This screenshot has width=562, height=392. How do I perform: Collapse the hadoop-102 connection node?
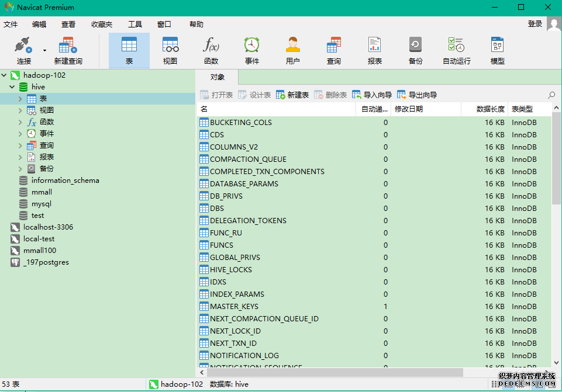5,75
